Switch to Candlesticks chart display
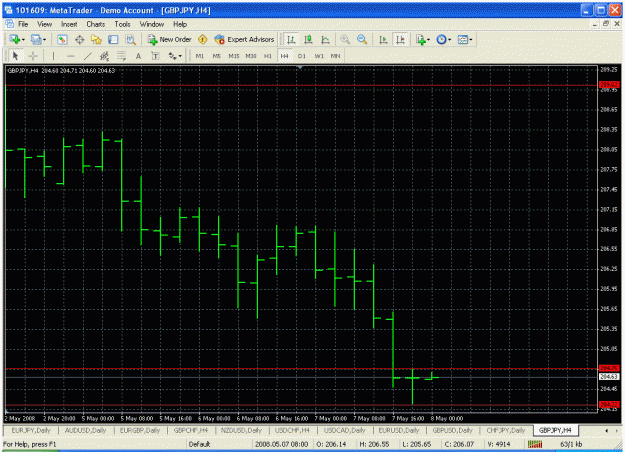The image size is (625, 452). 308,39
